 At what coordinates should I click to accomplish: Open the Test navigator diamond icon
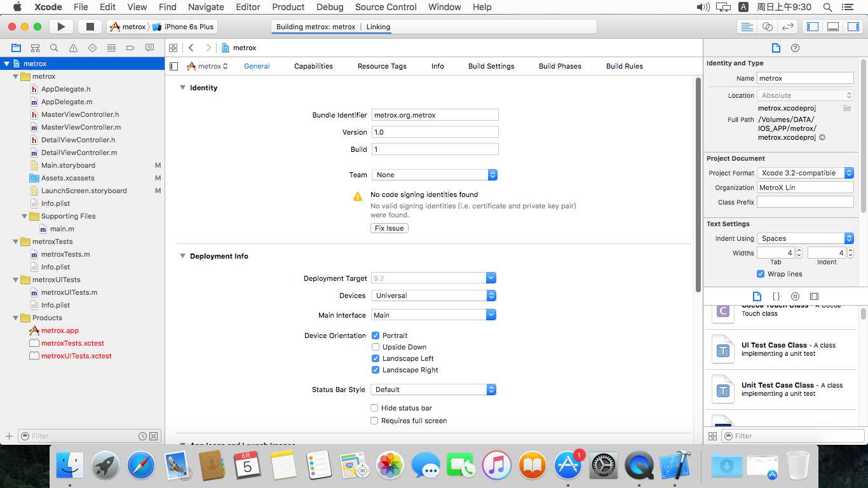92,48
